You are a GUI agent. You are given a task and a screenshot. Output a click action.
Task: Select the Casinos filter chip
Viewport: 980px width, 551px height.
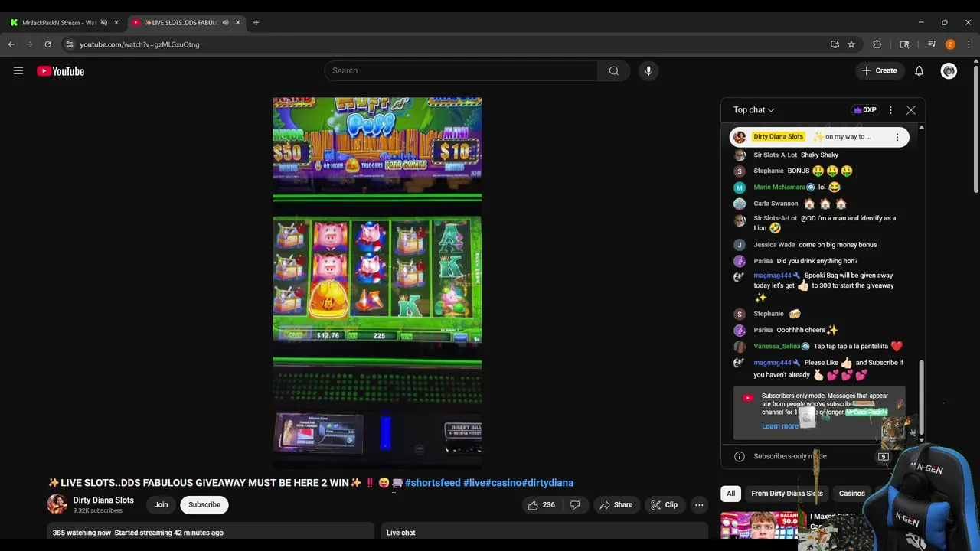[x=851, y=494]
